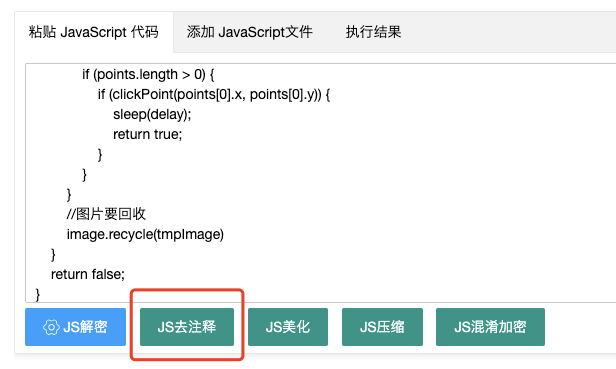Click the gear icon in JS解密 button

(x=51, y=327)
